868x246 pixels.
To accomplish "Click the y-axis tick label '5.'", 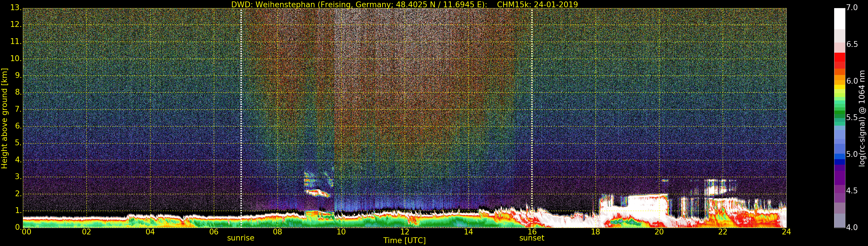I will (18, 143).
